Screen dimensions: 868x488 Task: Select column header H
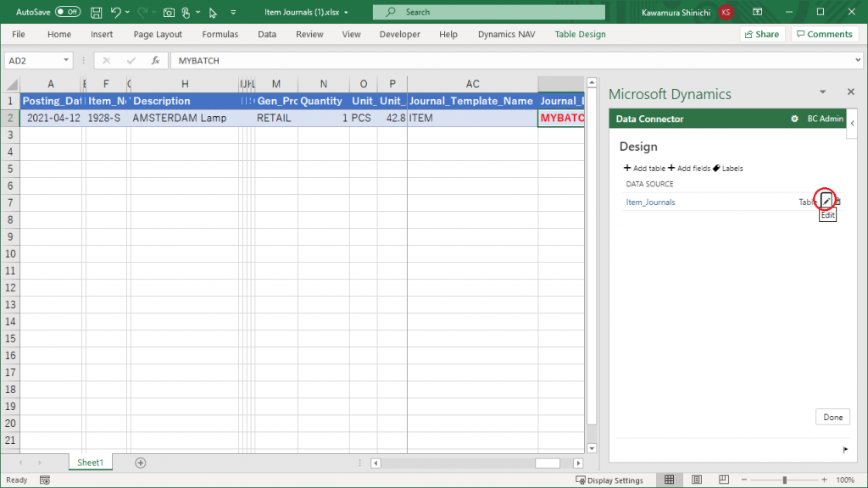(x=185, y=84)
